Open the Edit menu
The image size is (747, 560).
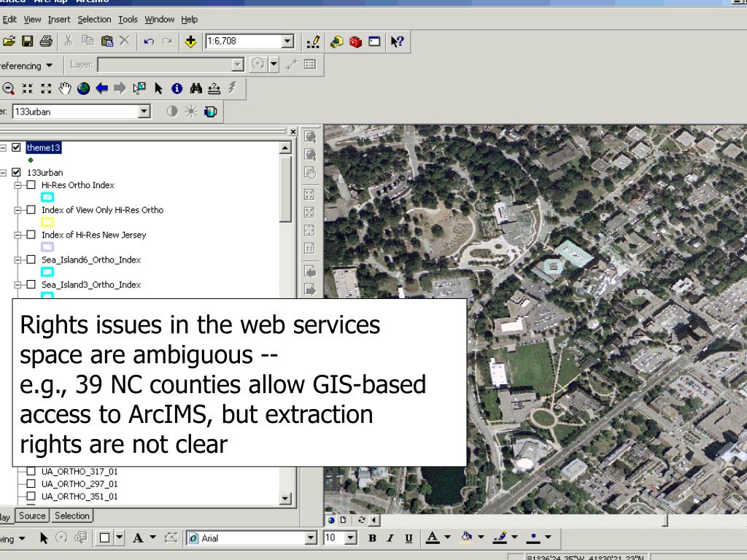(9, 20)
